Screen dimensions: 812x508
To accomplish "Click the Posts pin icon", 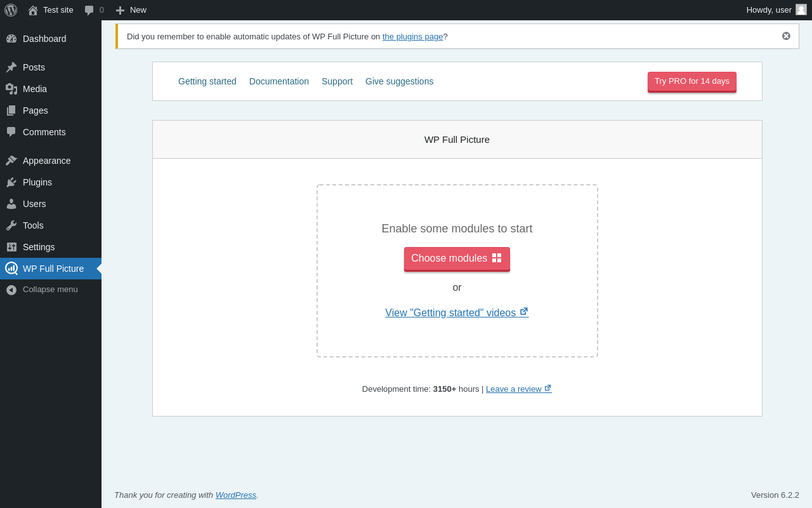I will 11,67.
